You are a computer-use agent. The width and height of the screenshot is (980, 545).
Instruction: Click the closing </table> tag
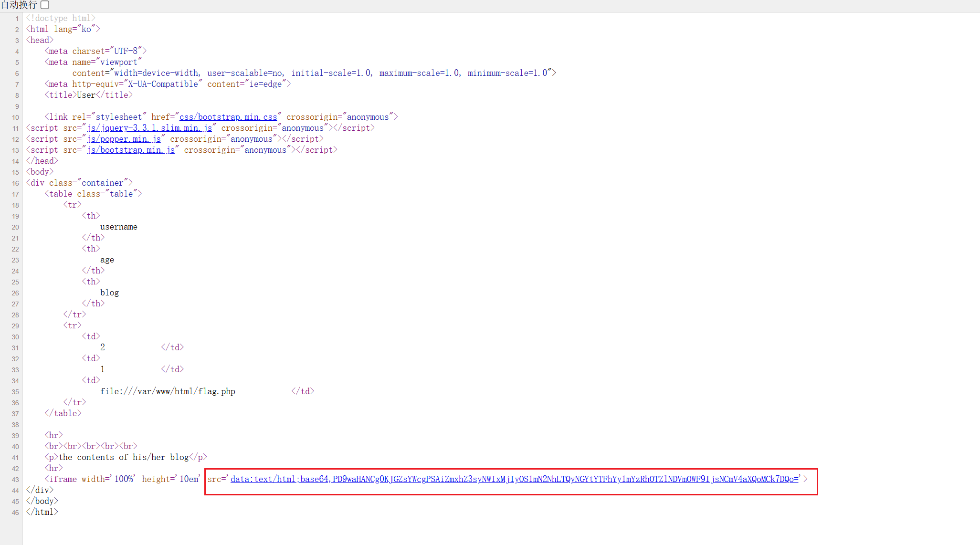pos(63,413)
